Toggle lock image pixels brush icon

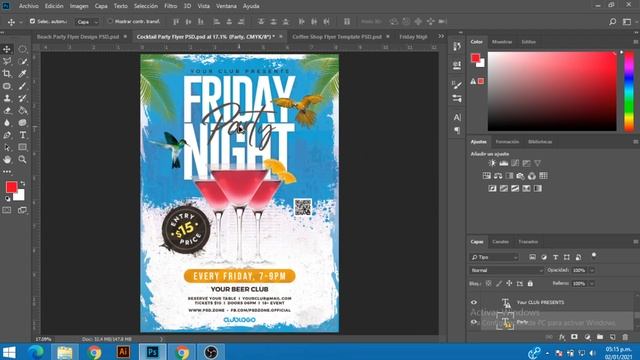click(x=499, y=283)
